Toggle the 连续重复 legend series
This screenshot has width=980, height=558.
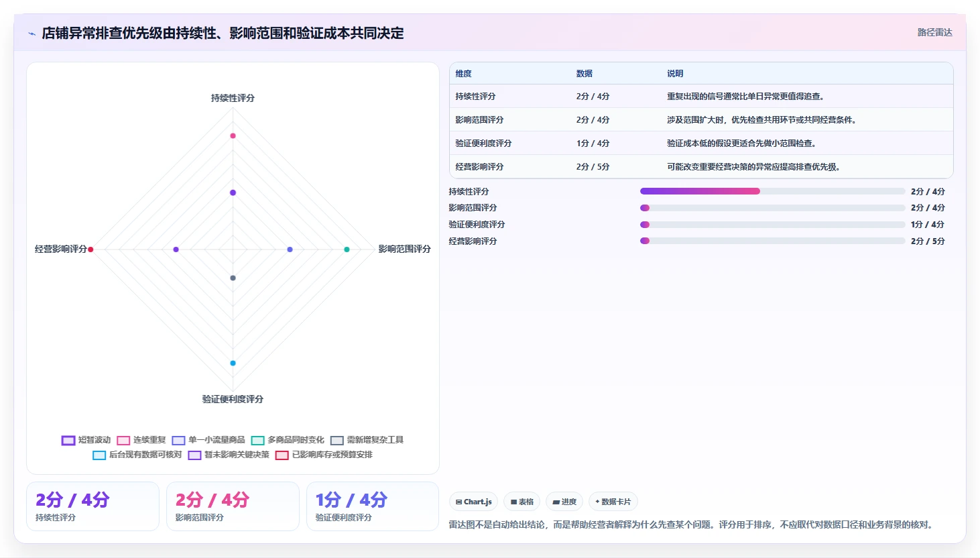[141, 440]
